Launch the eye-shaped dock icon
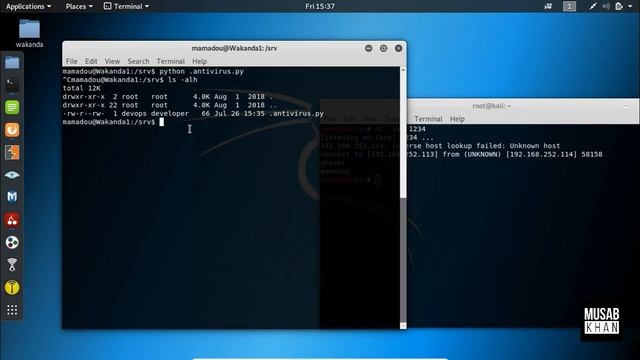This screenshot has width=640, height=360. [12, 175]
